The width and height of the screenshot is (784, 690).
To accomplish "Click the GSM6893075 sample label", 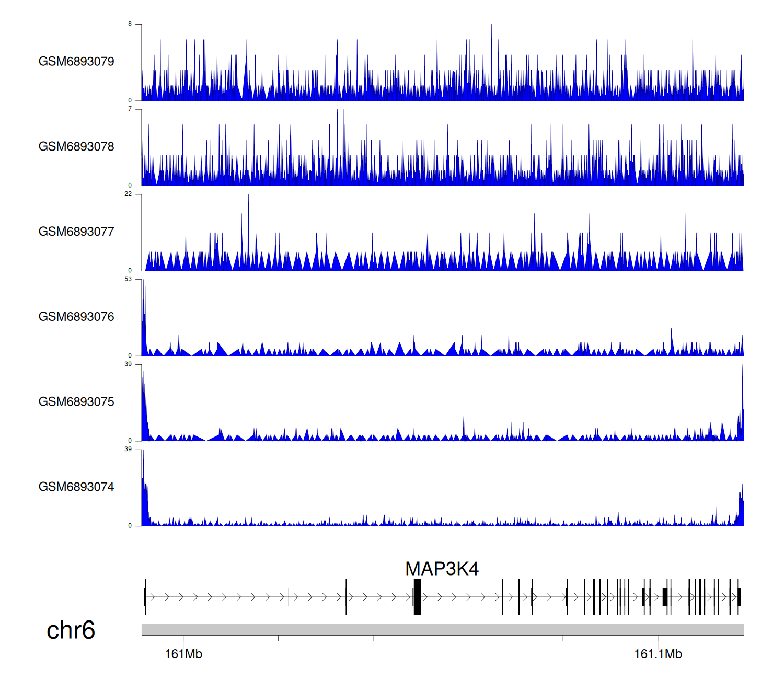I will pos(76,402).
